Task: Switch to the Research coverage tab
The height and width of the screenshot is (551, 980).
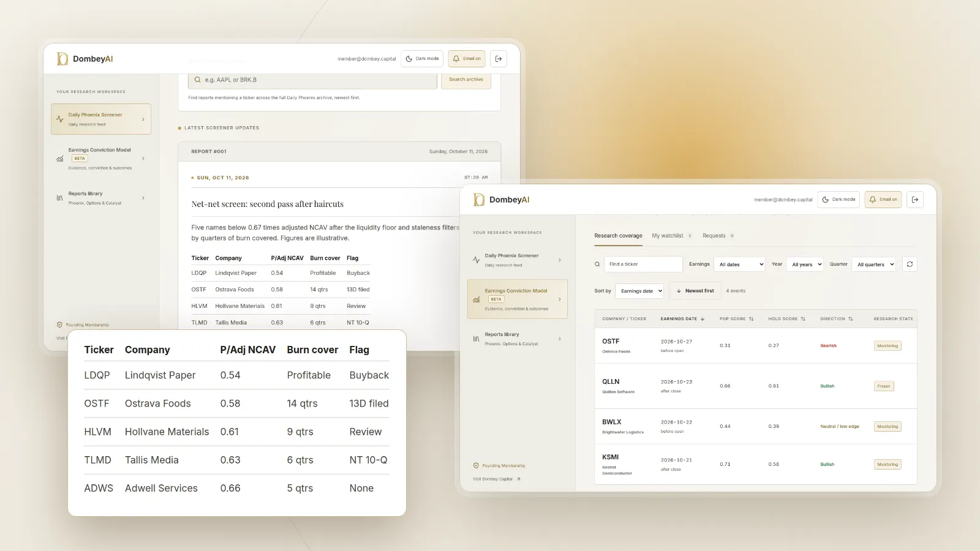Action: point(618,236)
